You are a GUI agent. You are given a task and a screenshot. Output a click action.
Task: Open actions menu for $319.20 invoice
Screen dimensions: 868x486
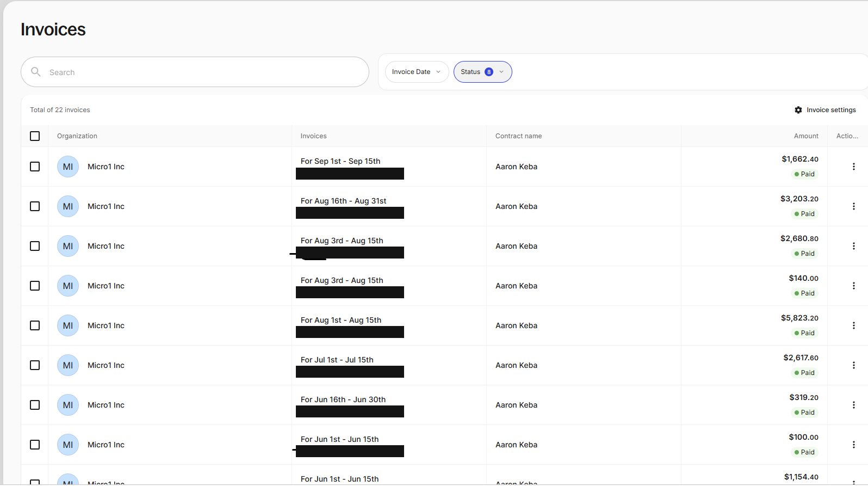853,405
